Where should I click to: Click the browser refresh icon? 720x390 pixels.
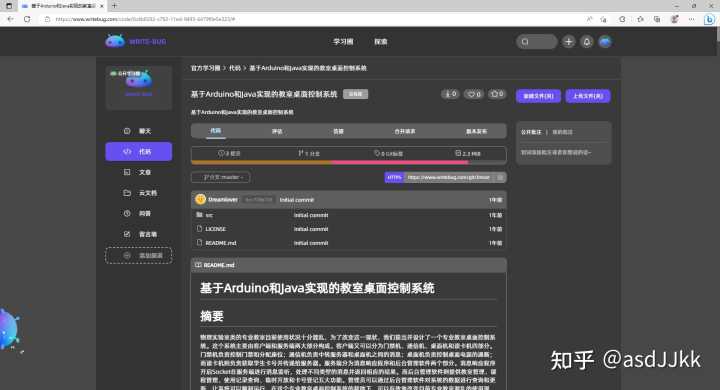(x=27, y=19)
